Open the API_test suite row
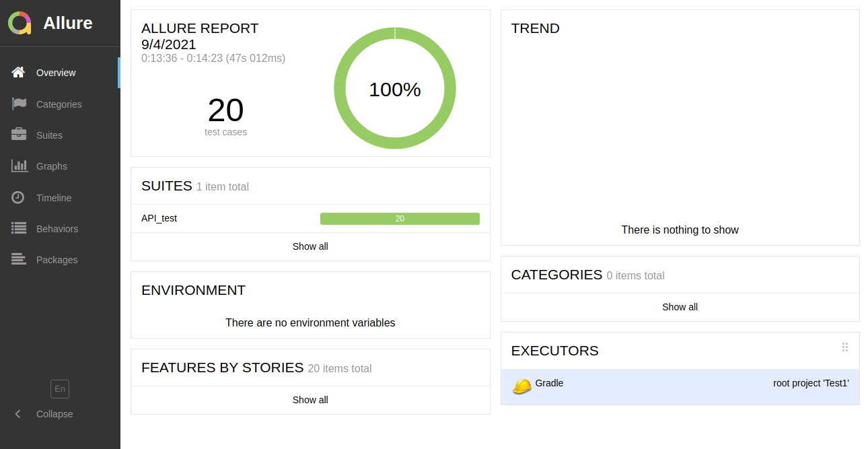 click(x=310, y=218)
